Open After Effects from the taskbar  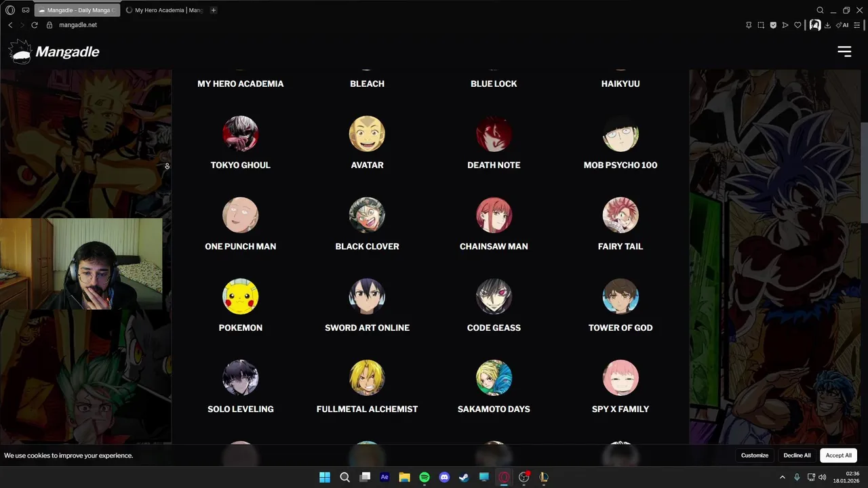coord(384,477)
